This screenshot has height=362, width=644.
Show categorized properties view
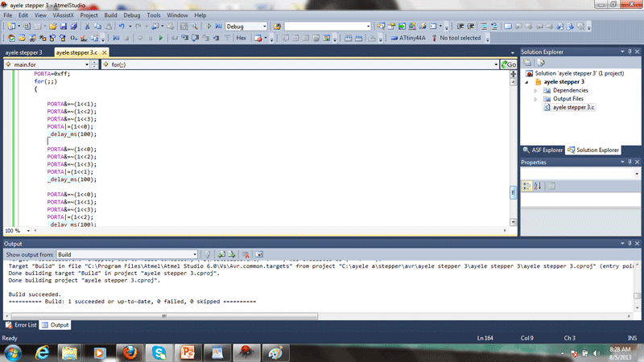pyautogui.click(x=527, y=186)
